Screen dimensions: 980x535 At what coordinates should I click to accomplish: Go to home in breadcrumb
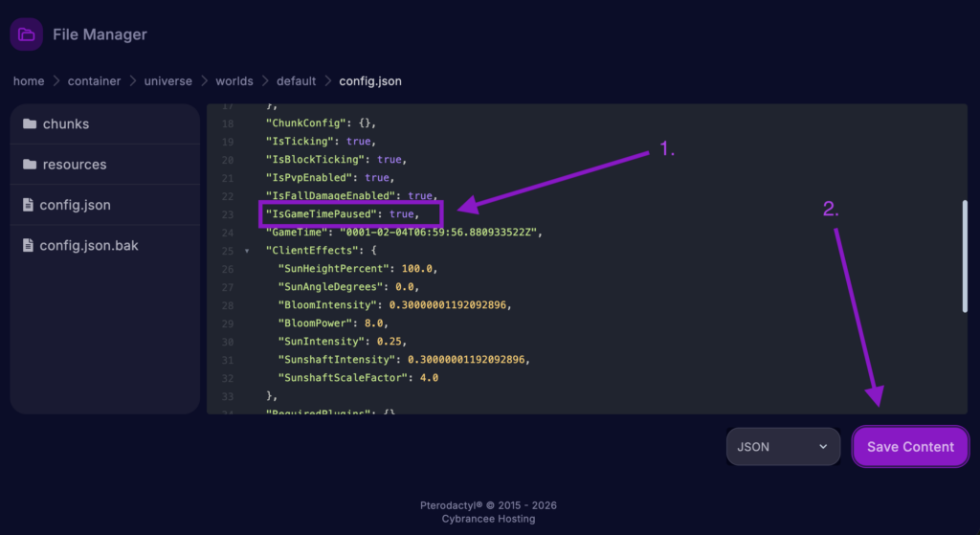(29, 81)
